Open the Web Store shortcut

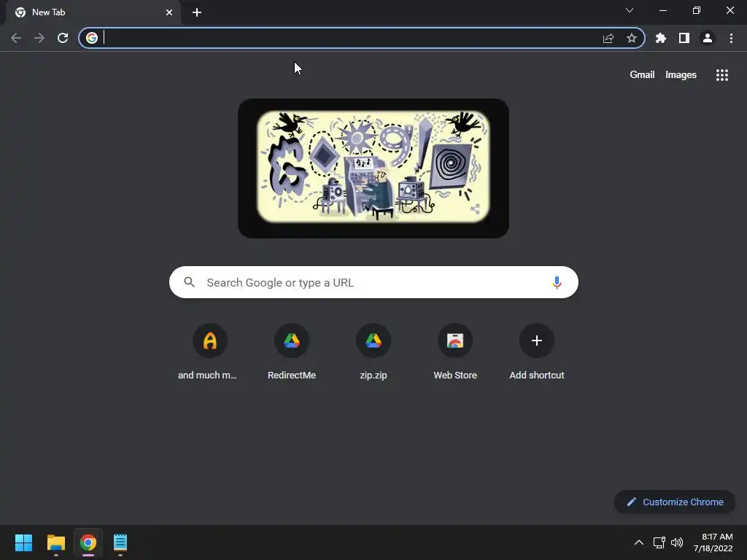tap(455, 352)
